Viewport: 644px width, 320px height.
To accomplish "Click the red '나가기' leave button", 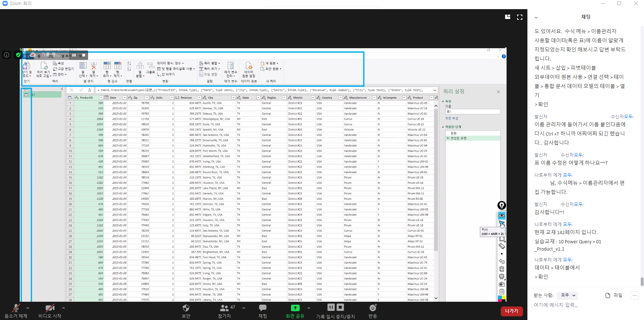I will click(x=511, y=311).
